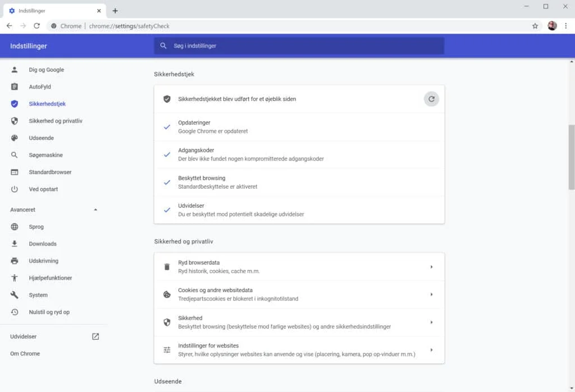Click the cookie icon for Cookies og andre websitedata

(167, 294)
